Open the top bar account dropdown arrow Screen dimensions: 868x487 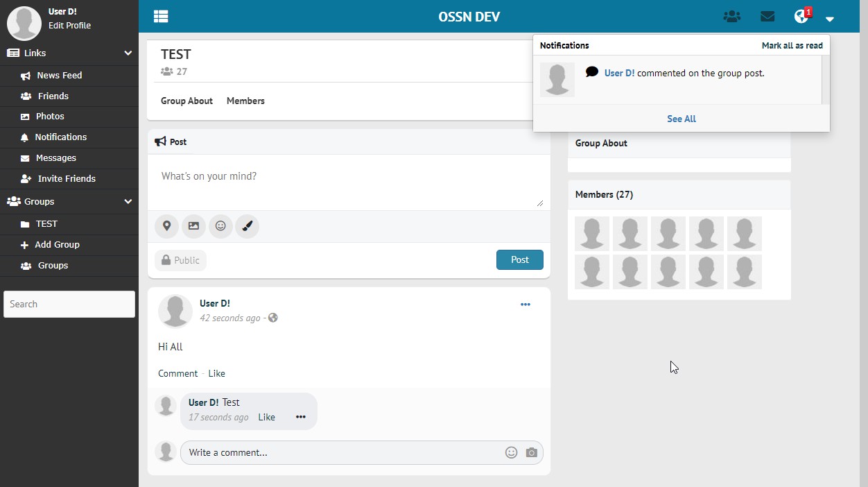click(829, 19)
